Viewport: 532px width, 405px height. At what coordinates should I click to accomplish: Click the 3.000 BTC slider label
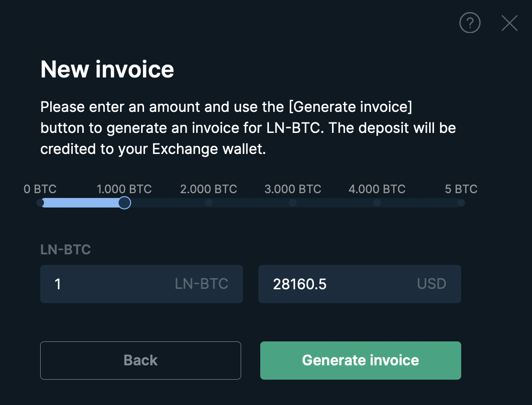click(x=293, y=189)
